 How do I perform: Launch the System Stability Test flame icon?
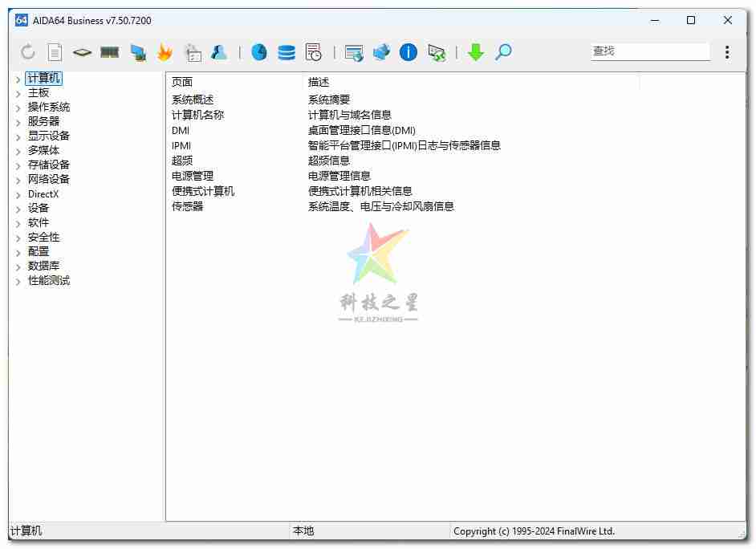[165, 51]
